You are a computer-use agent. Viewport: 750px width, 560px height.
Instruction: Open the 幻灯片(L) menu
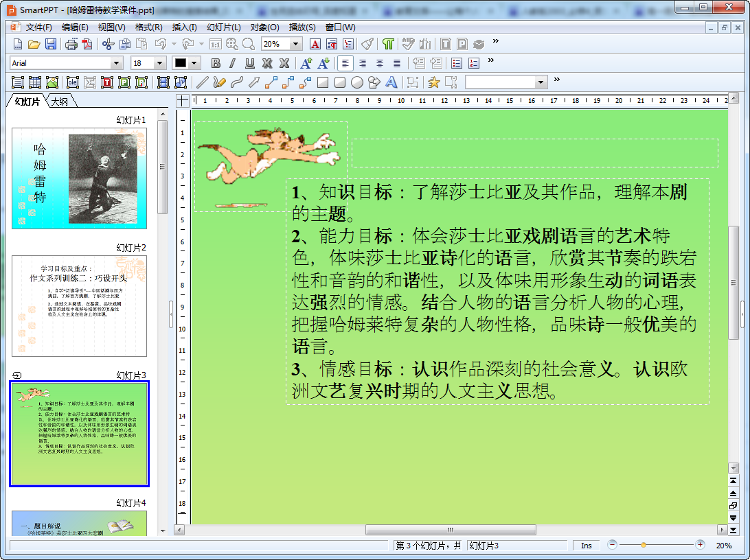tap(224, 27)
